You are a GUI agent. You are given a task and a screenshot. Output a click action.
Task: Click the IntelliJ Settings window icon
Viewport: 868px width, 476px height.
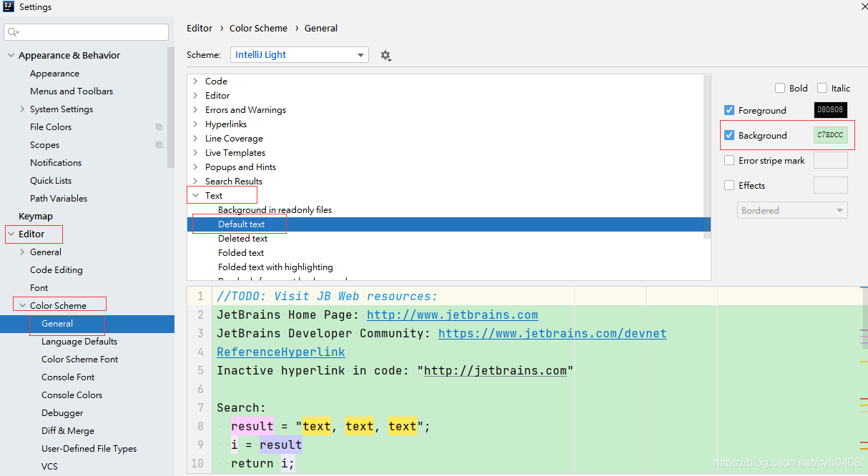click(x=7, y=6)
